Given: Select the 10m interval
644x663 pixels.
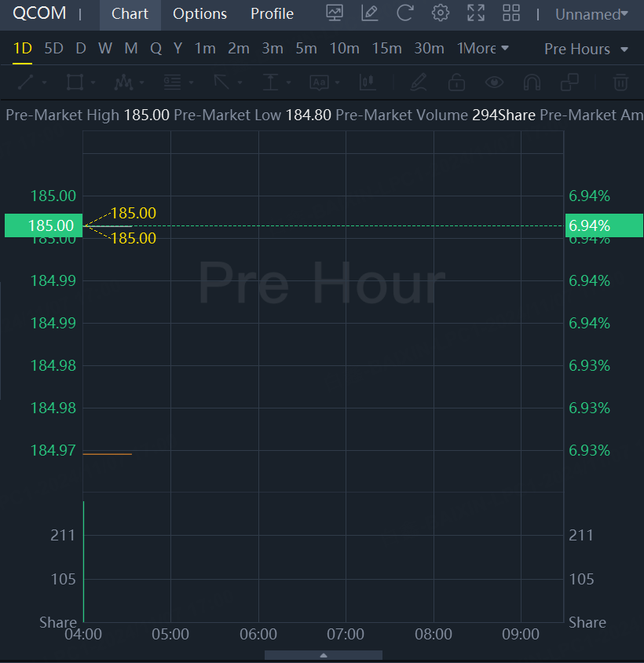Looking at the screenshot, I should [344, 48].
